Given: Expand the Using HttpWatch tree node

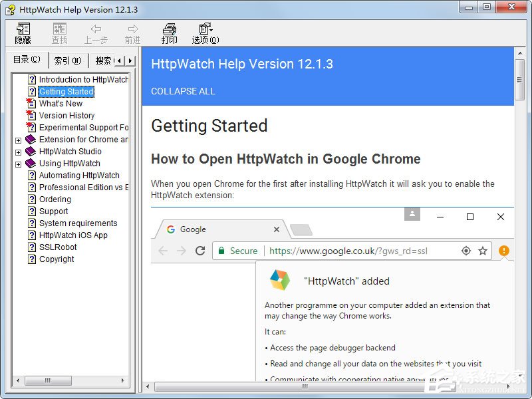Looking at the screenshot, I should click(19, 164).
